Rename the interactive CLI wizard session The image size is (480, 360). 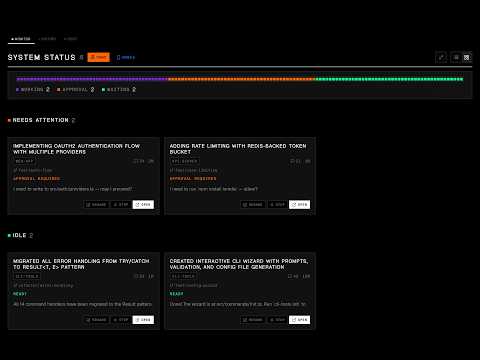[253, 320]
